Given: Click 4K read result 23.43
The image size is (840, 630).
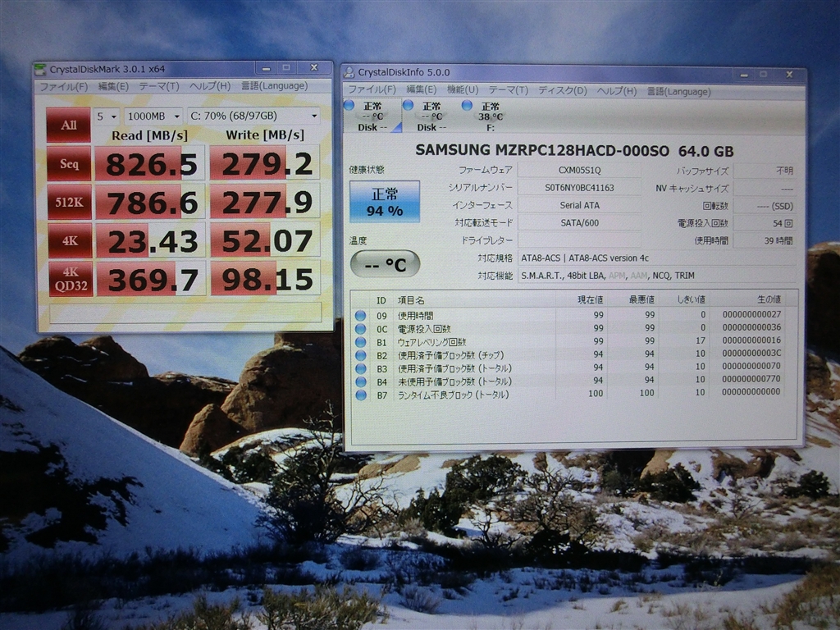Looking at the screenshot, I should [x=151, y=241].
